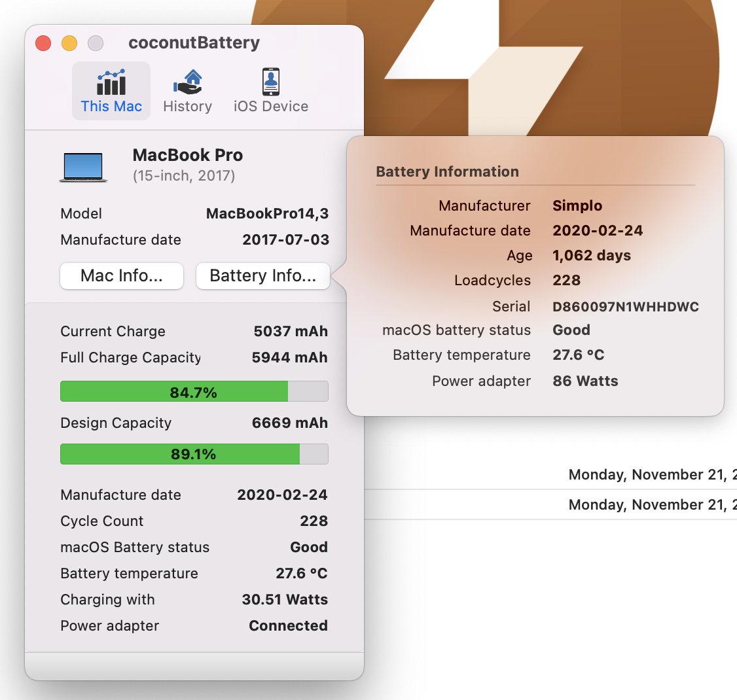Switch to iOS Device tab label
Image resolution: width=737 pixels, height=700 pixels.
(271, 106)
